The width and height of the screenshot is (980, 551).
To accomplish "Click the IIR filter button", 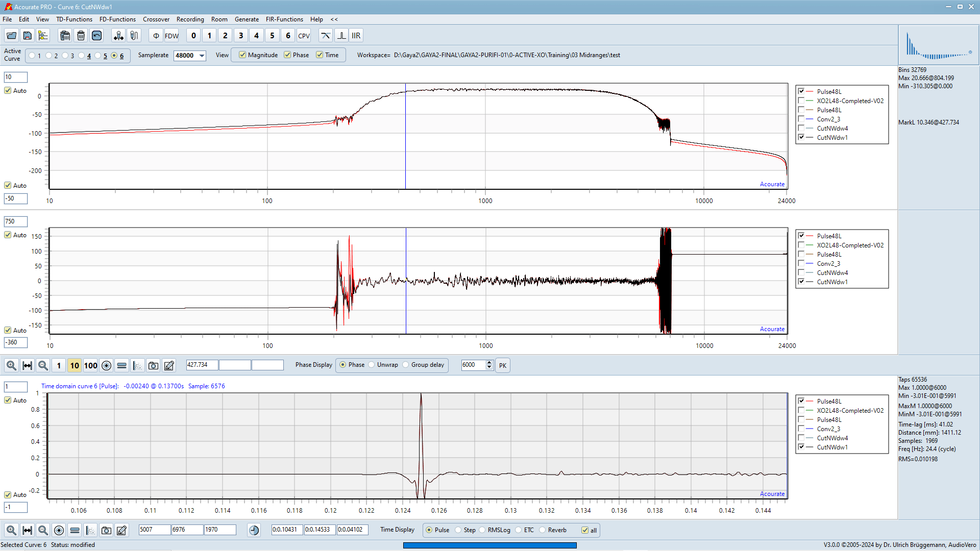I will 356,36.
